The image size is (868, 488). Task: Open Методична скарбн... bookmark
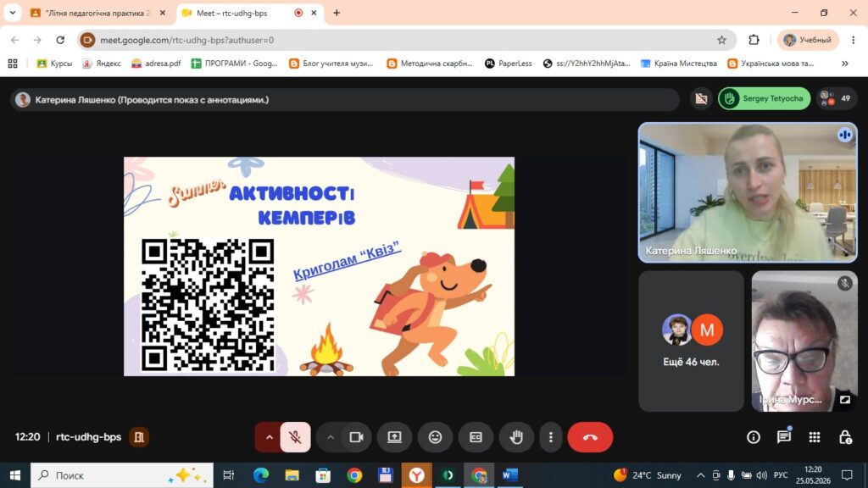tap(430, 64)
